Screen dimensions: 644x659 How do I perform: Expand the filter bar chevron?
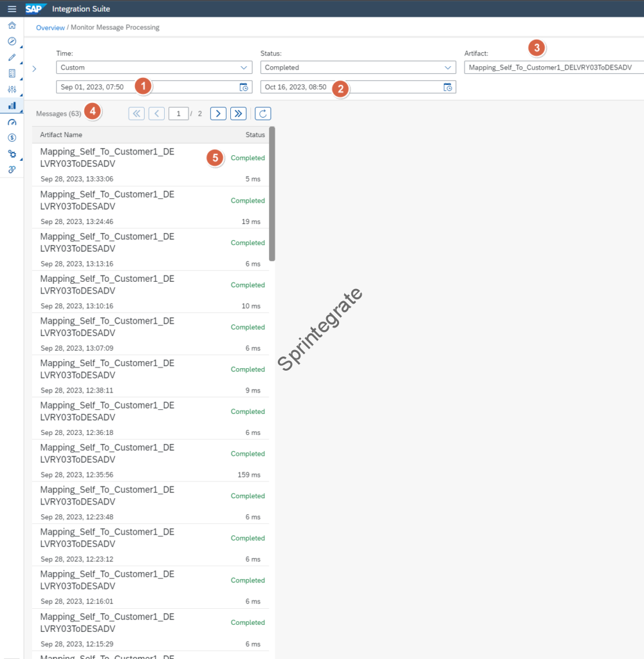point(34,69)
